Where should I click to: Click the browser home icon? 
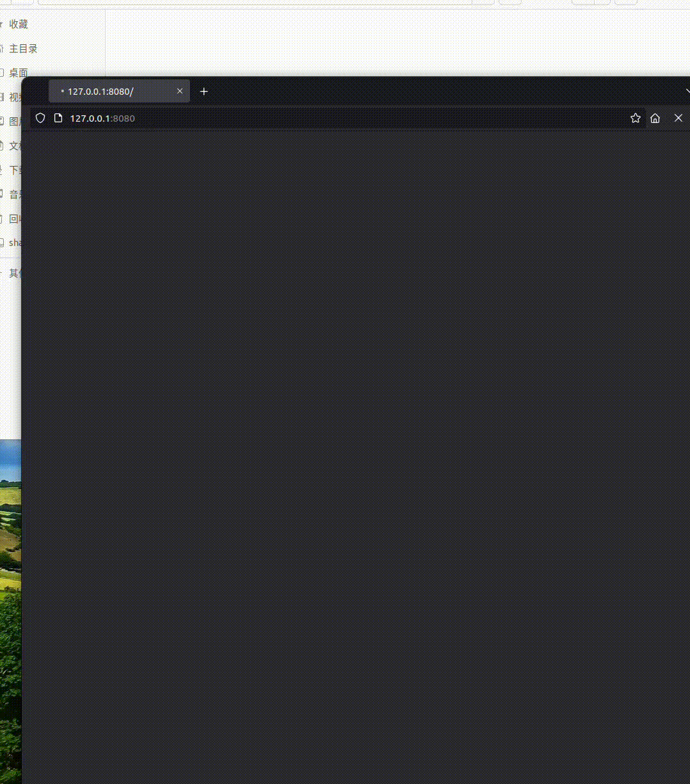655,118
